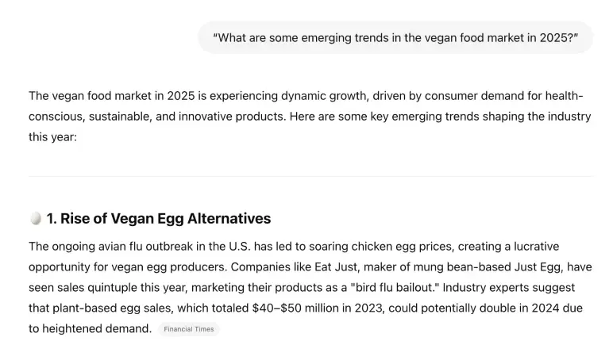Click the egg emoji beside the heading
The width and height of the screenshot is (613, 364).
coord(36,218)
